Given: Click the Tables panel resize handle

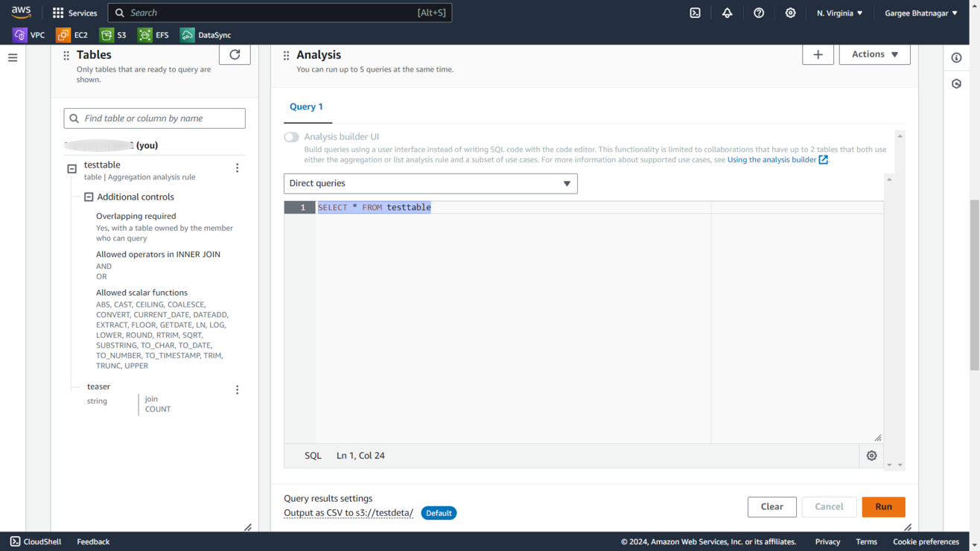Looking at the screenshot, I should (248, 527).
